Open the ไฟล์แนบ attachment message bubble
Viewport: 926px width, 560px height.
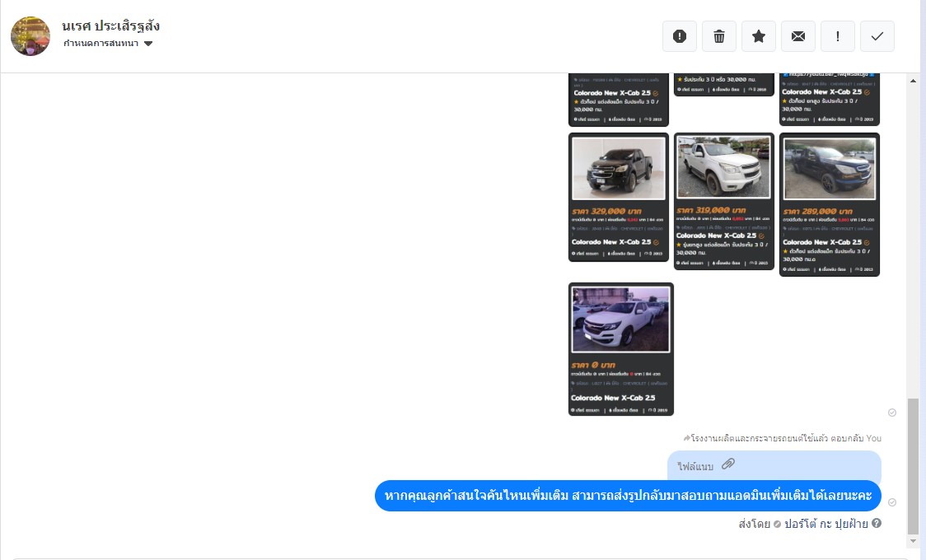click(x=774, y=466)
